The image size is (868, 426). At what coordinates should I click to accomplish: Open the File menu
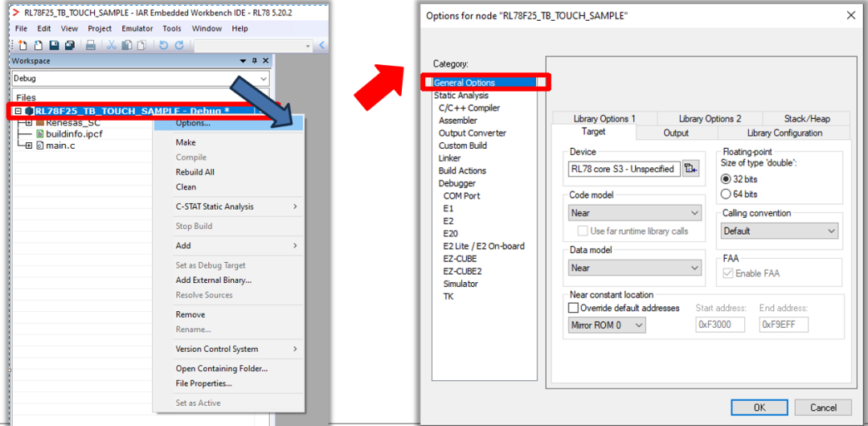coord(21,28)
